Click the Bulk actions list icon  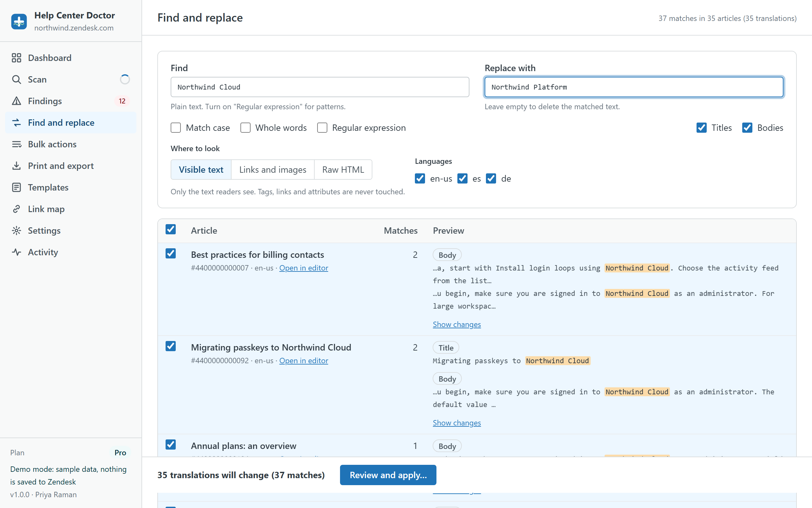click(16, 144)
